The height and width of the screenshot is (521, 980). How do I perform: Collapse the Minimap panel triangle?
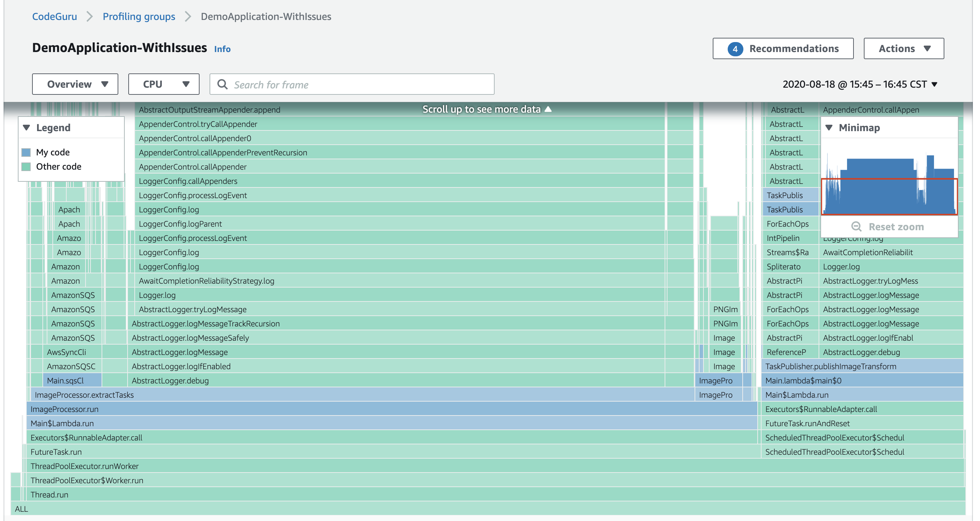(829, 128)
